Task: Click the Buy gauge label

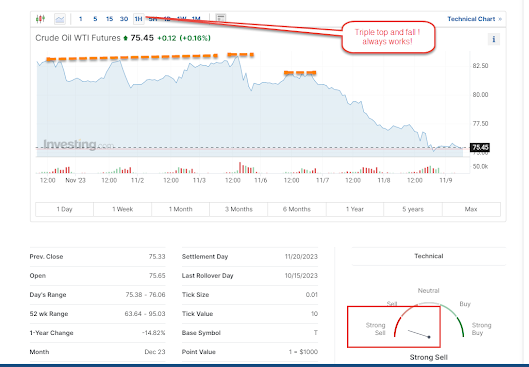Action: pos(465,304)
